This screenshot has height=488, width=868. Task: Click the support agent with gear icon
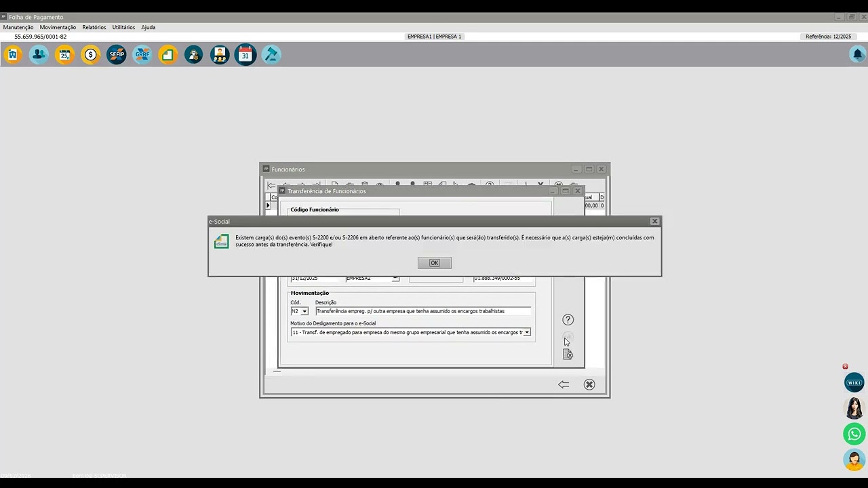194,55
